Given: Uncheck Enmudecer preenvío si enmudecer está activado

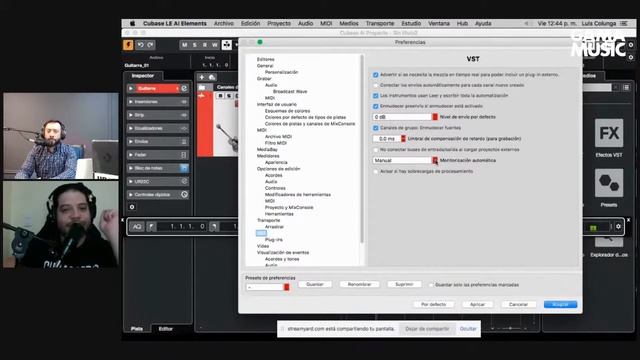Looking at the screenshot, I should click(376, 106).
